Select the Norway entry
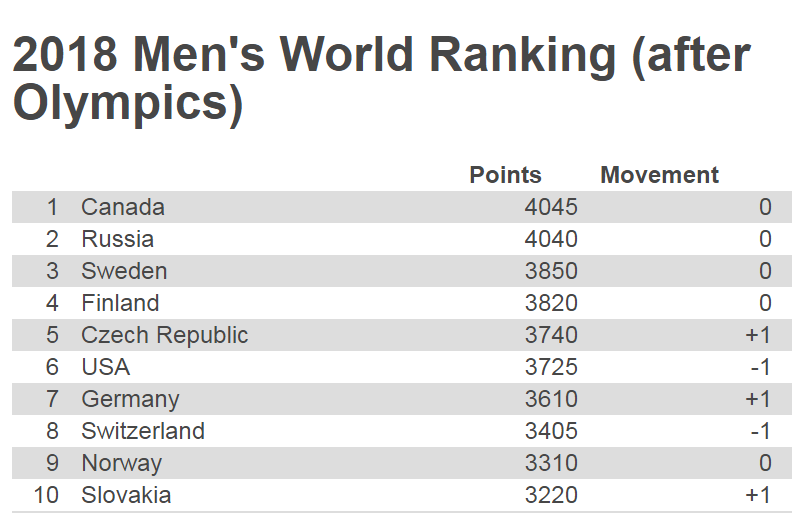800x513 pixels. 121,463
